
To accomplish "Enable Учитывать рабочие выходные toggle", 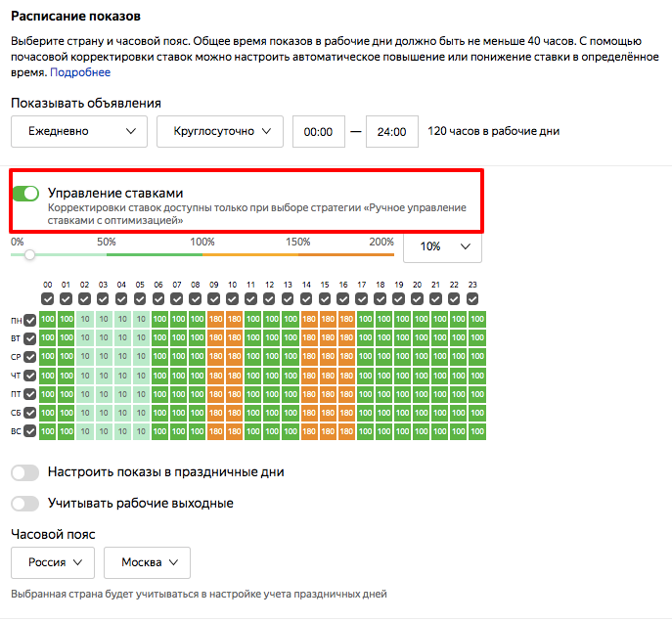I will 25,504.
